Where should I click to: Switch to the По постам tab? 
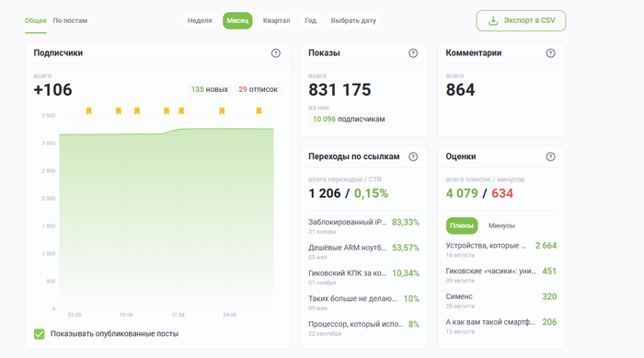pyautogui.click(x=70, y=20)
